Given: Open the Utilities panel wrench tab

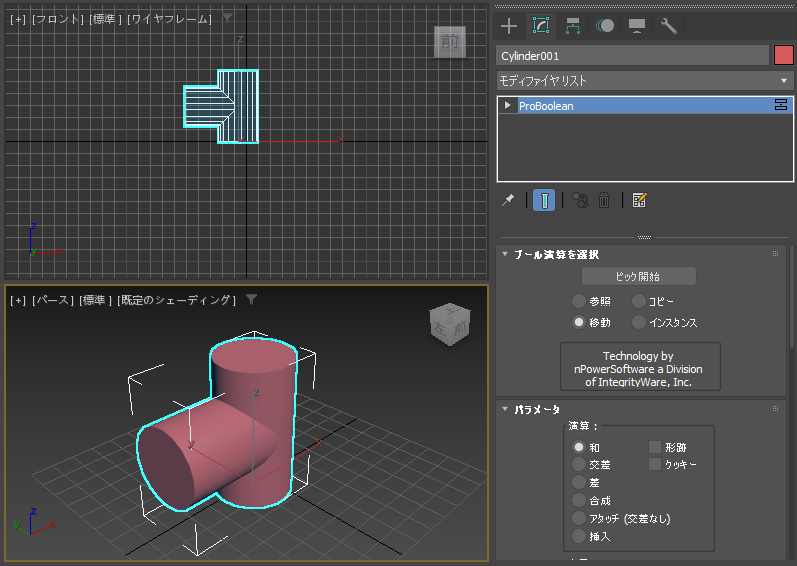Looking at the screenshot, I should tap(669, 26).
